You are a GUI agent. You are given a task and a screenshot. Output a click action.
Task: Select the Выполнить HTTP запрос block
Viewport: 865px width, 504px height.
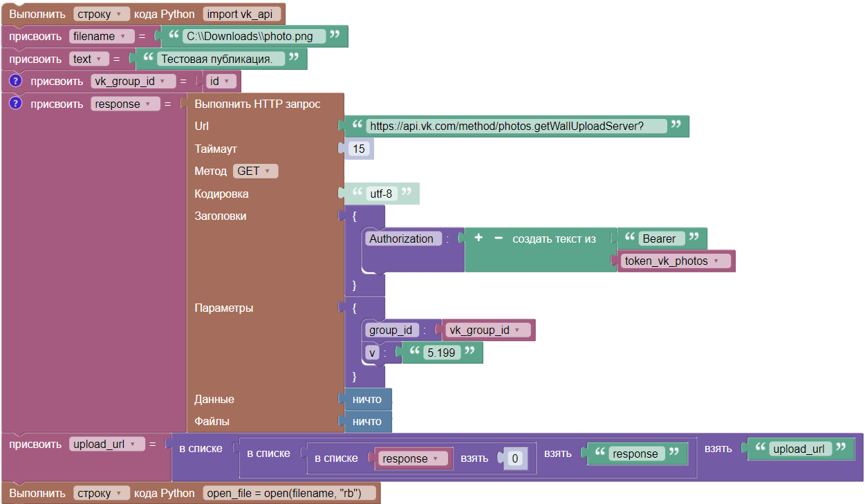(x=257, y=104)
